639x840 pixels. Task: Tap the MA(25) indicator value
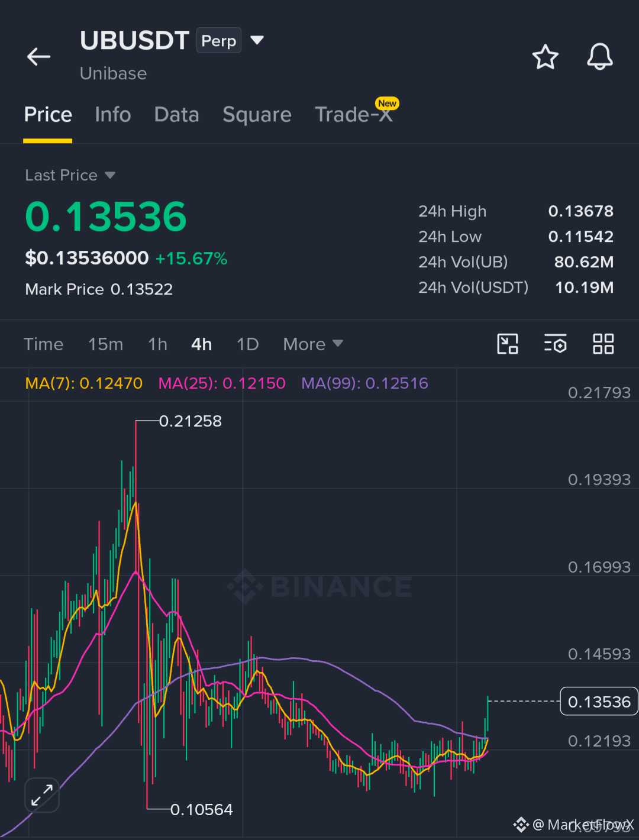(222, 383)
